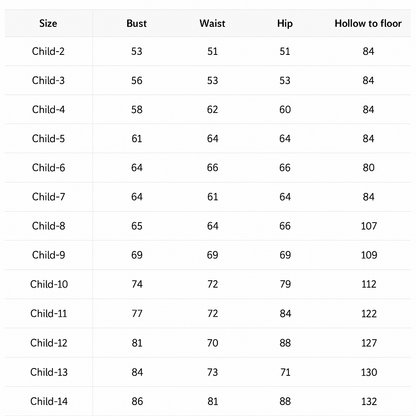416x416 pixels.
Task: Click the Hollow to floor header
Action: pyautogui.click(x=368, y=23)
